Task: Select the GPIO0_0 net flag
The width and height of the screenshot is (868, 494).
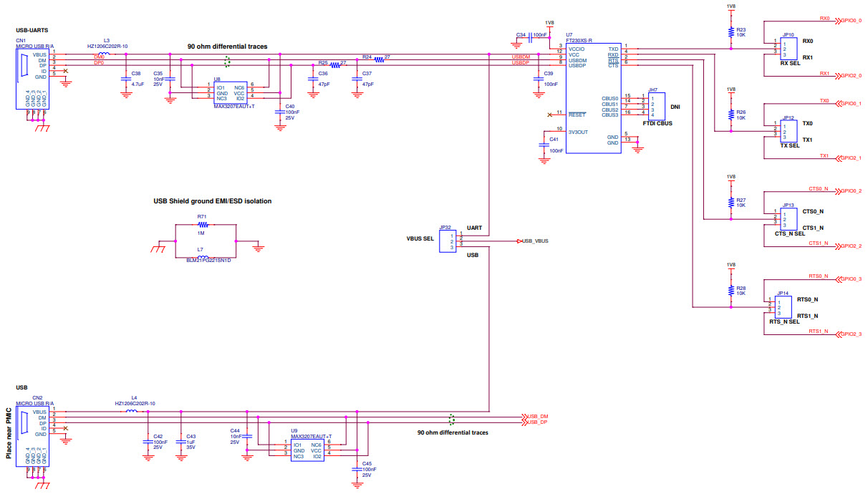Action: [849, 21]
